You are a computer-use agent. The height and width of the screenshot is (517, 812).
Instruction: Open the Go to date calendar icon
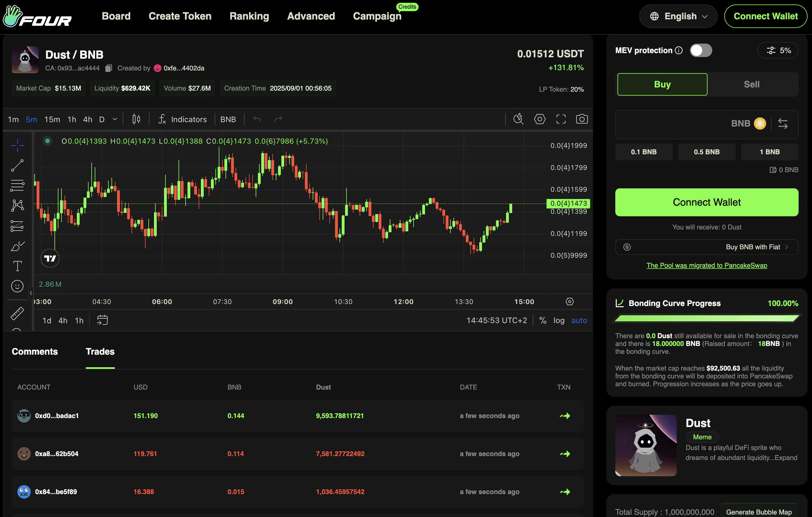(102, 320)
